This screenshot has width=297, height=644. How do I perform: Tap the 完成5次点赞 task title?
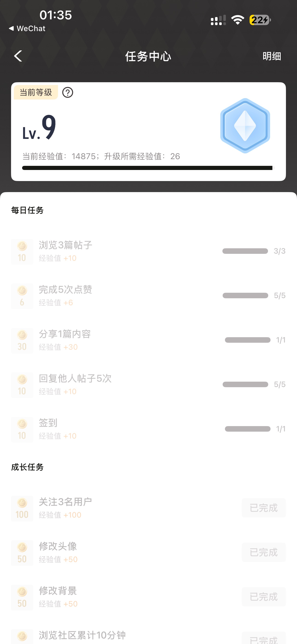point(65,290)
